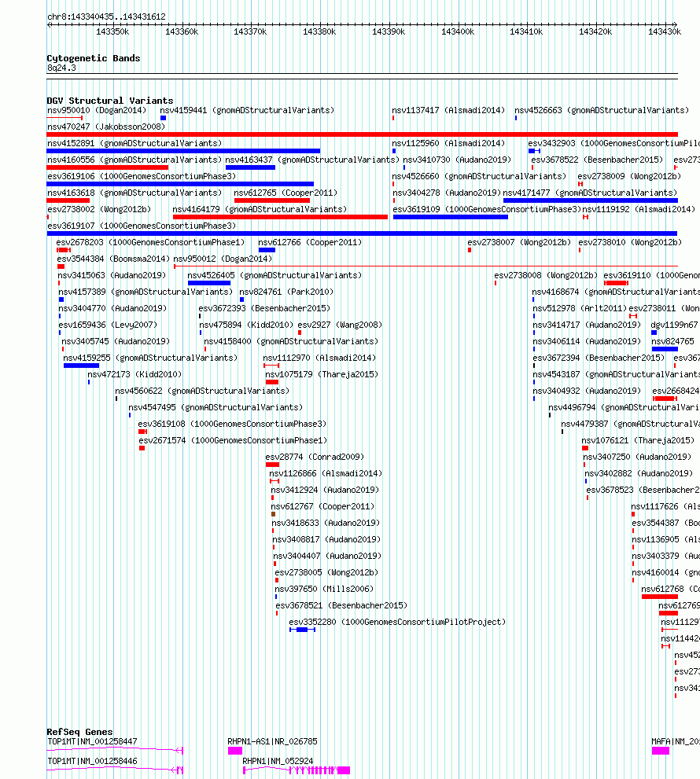Open variant nsv472173 (Kidd2010)
The height and width of the screenshot is (779, 700).
[x=134, y=375]
